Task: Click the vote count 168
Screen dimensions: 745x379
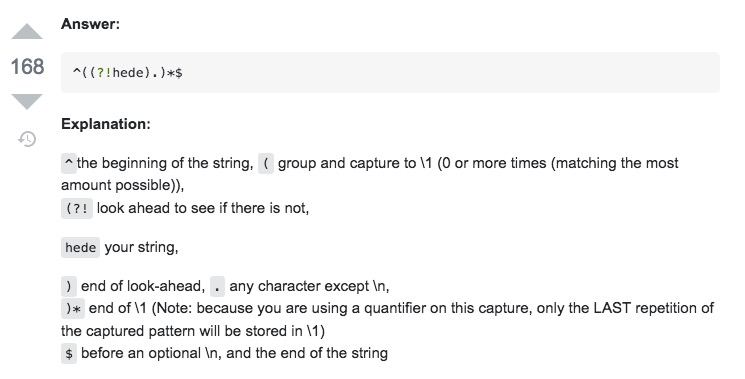Action: click(28, 66)
